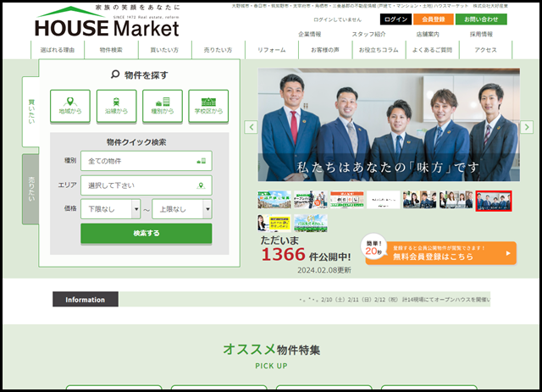The height and width of the screenshot is (392, 542).
Task: Open よくあるご質問 in the navigation
Action: 432,50
